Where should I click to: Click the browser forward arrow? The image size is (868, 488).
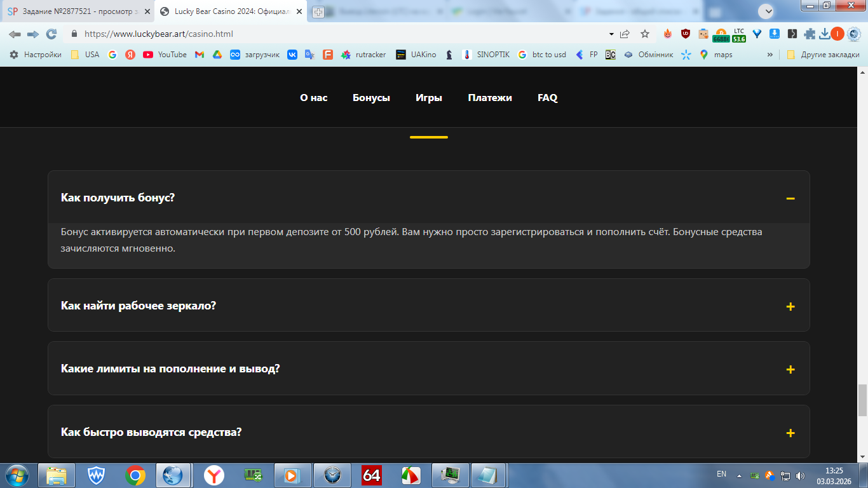point(33,34)
